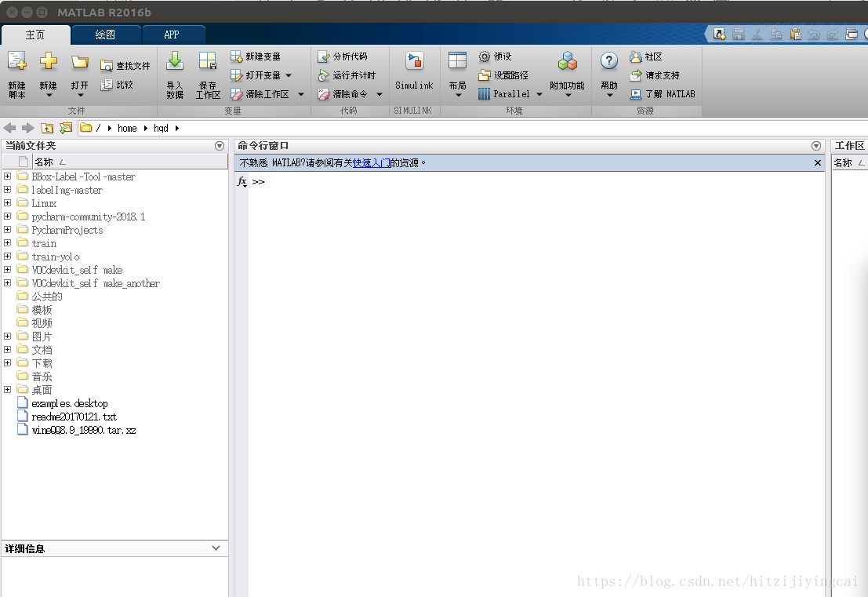
Task: Expand the Linux folder
Action: [8, 202]
